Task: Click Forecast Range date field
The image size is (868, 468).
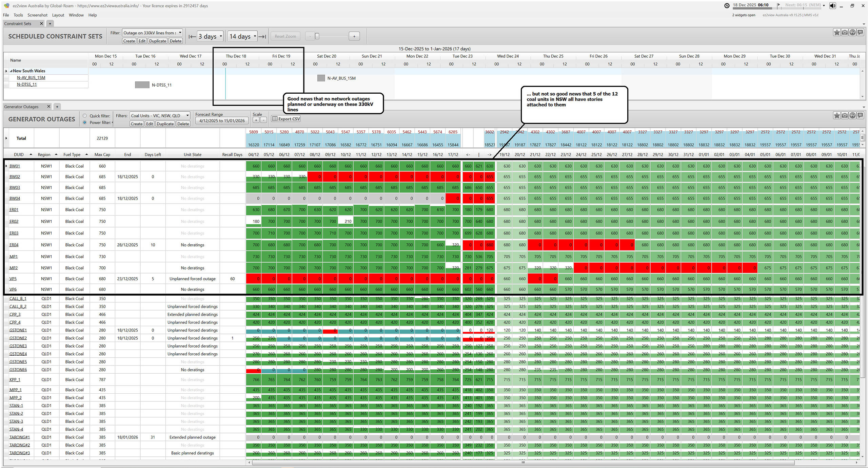Action: point(222,120)
